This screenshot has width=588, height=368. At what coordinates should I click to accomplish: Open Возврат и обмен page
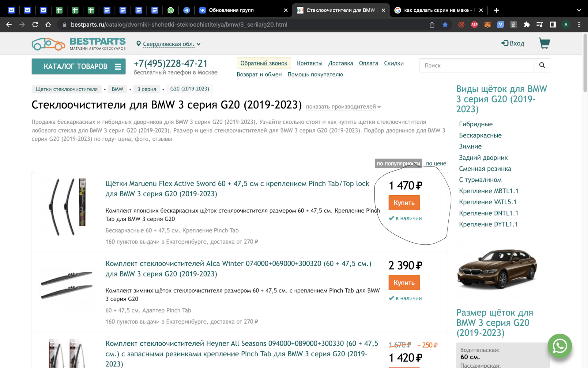click(x=259, y=75)
